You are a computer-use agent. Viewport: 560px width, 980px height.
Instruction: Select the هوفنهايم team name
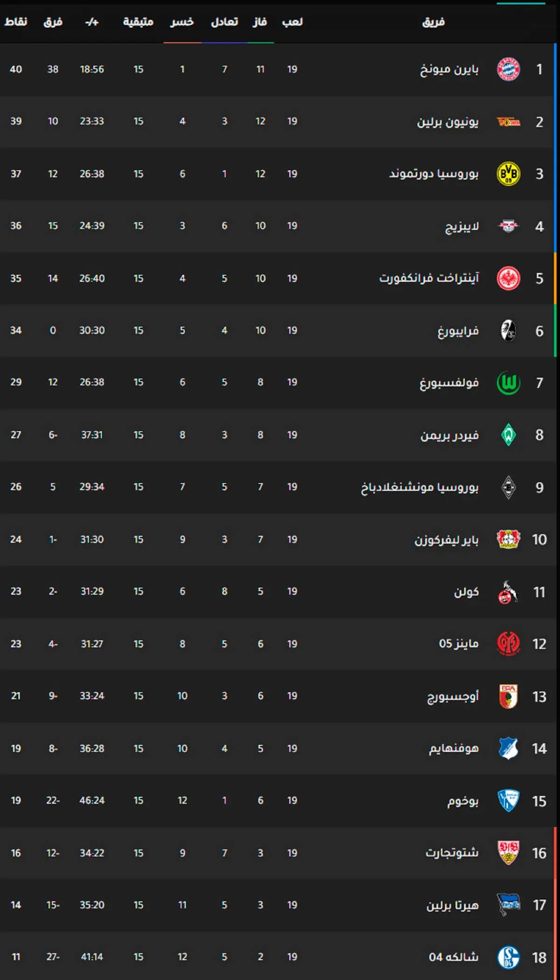coord(454,749)
